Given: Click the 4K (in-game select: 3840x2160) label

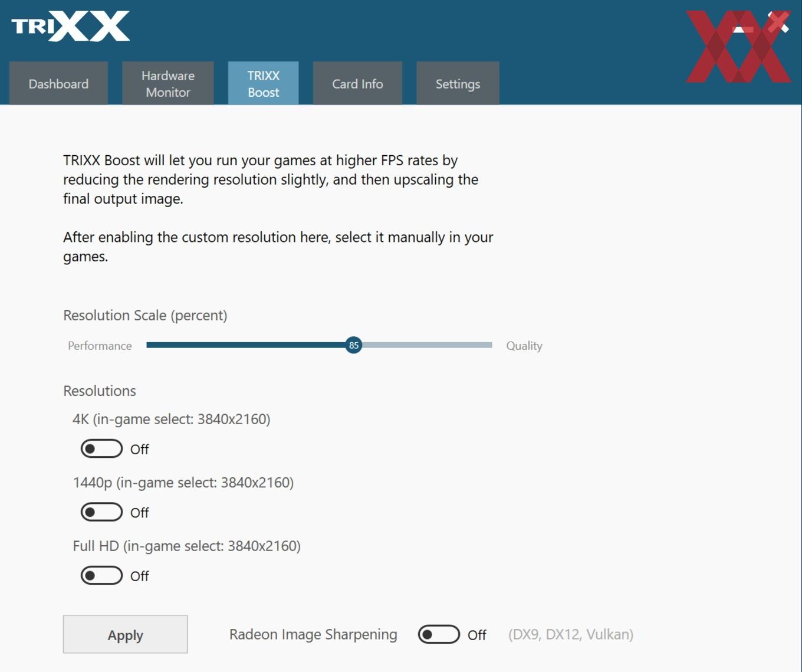Looking at the screenshot, I should [172, 419].
